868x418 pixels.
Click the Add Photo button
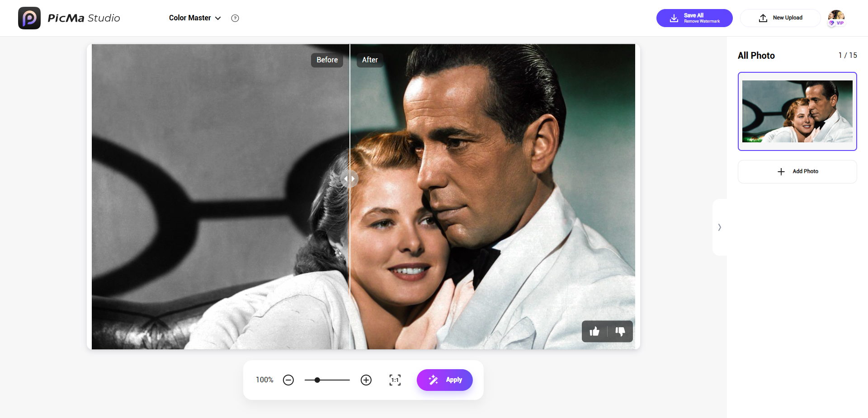coord(797,172)
